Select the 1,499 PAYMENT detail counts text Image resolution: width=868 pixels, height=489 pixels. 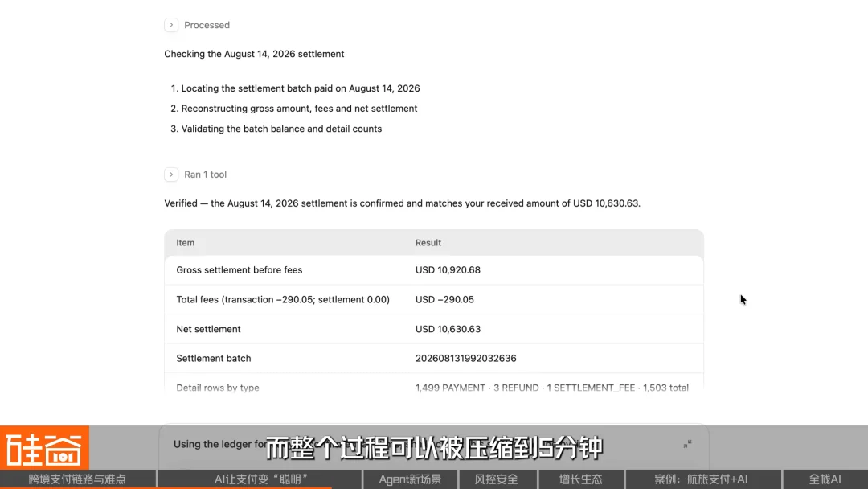point(552,388)
